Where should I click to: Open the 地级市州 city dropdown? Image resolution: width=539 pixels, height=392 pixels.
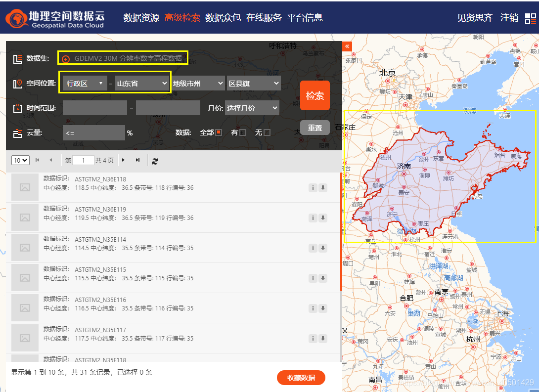tap(198, 83)
